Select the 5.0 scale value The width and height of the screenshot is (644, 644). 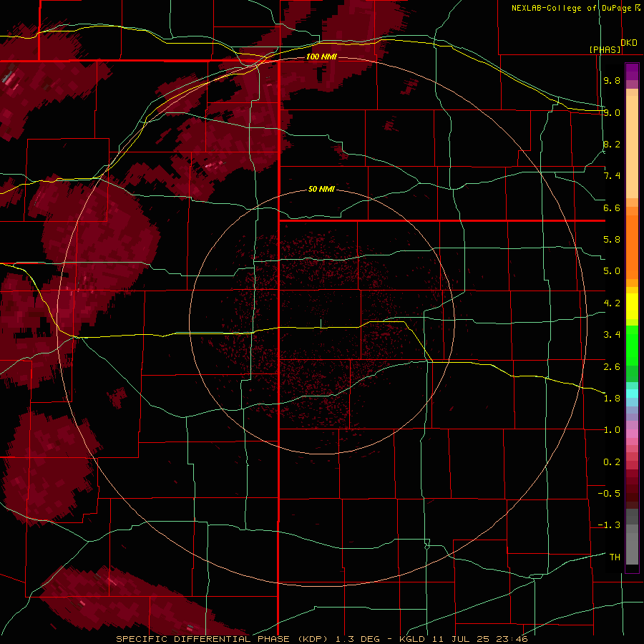pyautogui.click(x=612, y=271)
